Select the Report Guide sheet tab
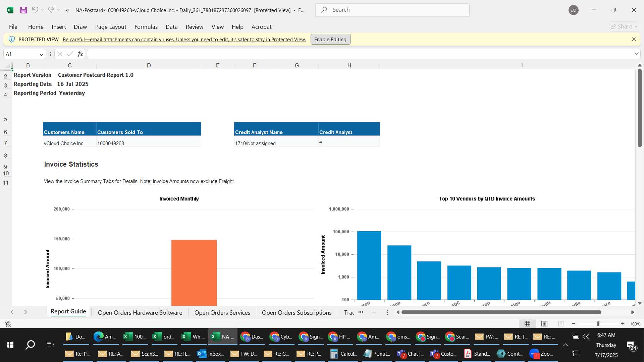The image size is (644, 362). [x=68, y=312]
